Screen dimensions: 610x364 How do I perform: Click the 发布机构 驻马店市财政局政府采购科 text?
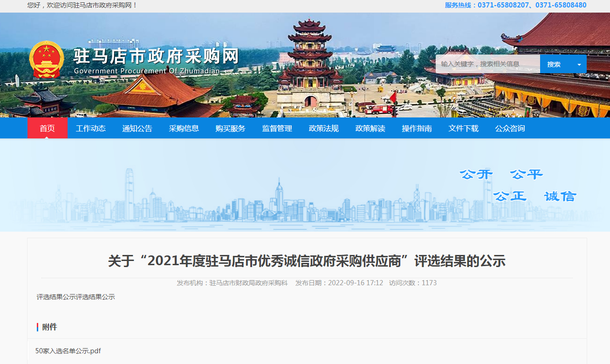(x=233, y=283)
